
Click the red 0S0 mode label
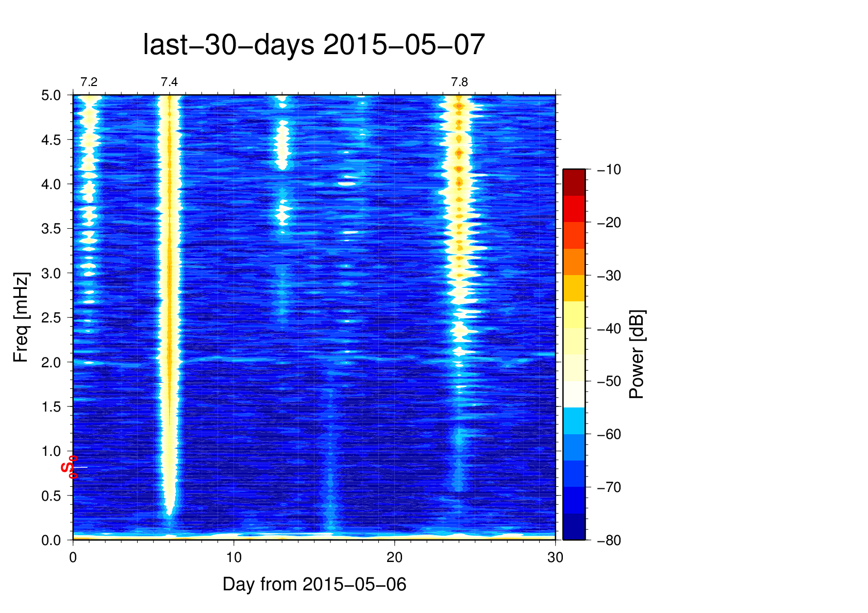pyautogui.click(x=70, y=467)
